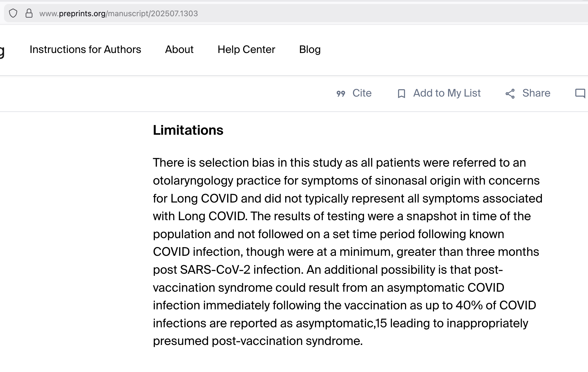Go to the About menu item

pyautogui.click(x=179, y=50)
